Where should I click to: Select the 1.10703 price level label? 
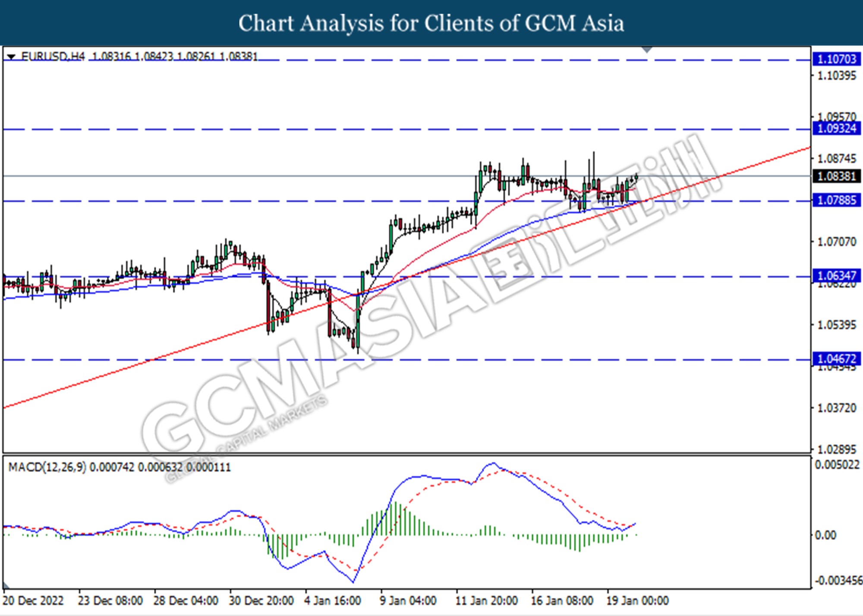837,59
